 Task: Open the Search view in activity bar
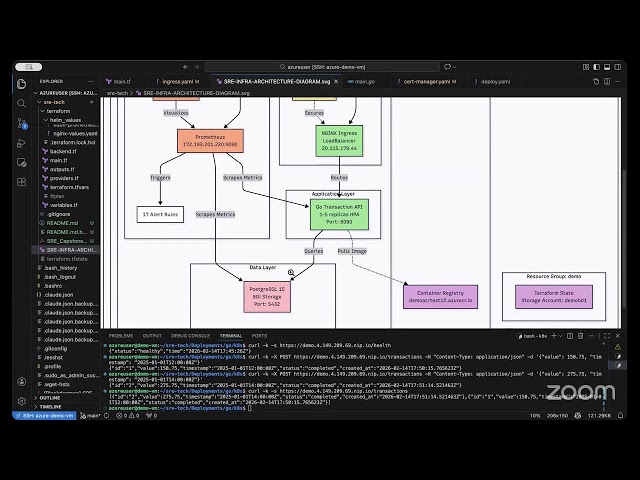22,103
